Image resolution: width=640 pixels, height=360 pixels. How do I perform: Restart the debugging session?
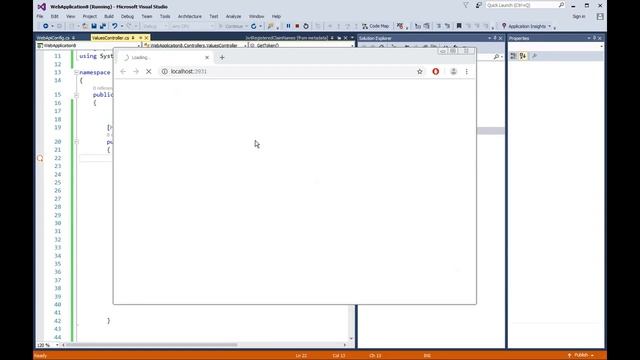(306, 26)
